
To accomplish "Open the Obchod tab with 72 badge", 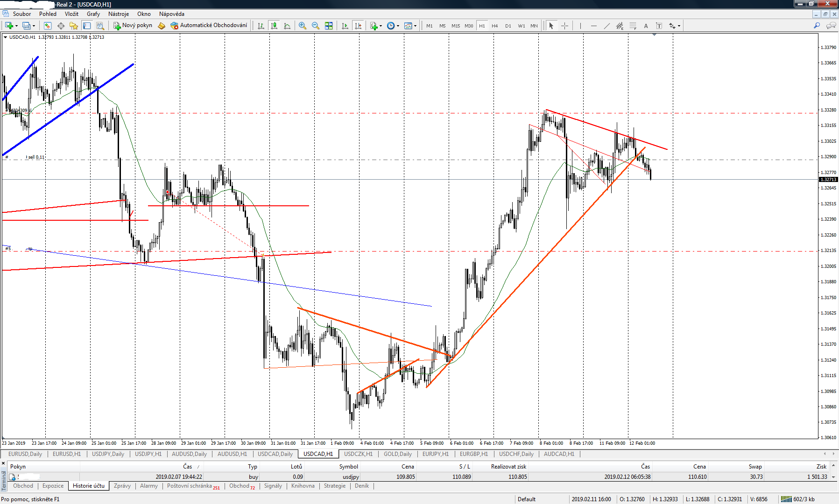I will click(x=242, y=486).
